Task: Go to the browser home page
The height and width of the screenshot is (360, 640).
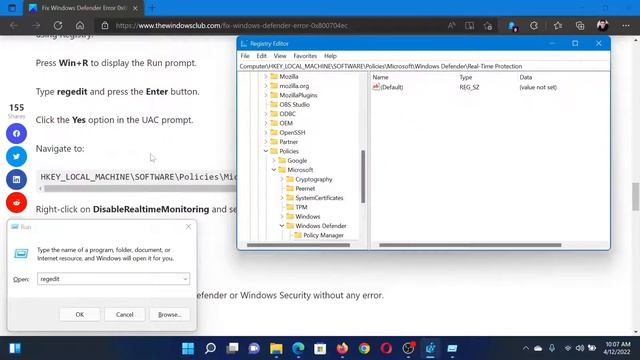Action: [80, 25]
